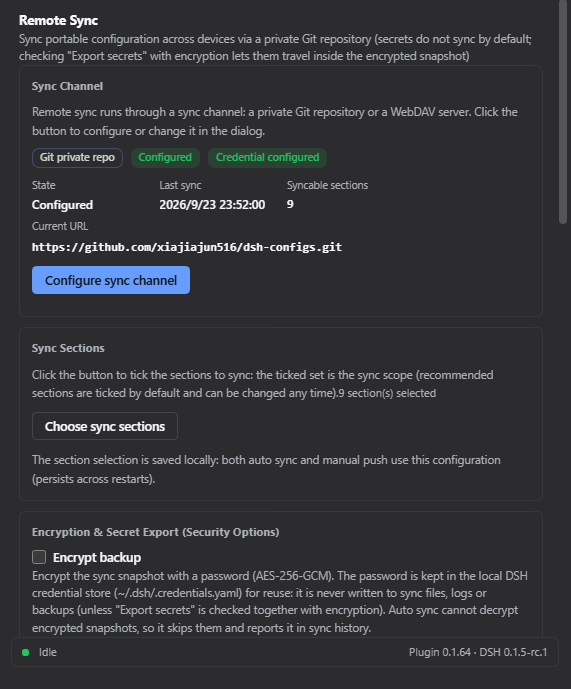This screenshot has width=571, height=689.
Task: Click the Configure sync channel button
Action: click(111, 280)
